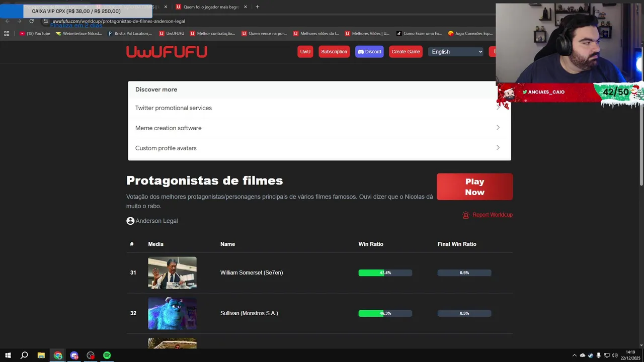Click the Name column header
This screenshot has width=644, height=362.
click(x=227, y=244)
